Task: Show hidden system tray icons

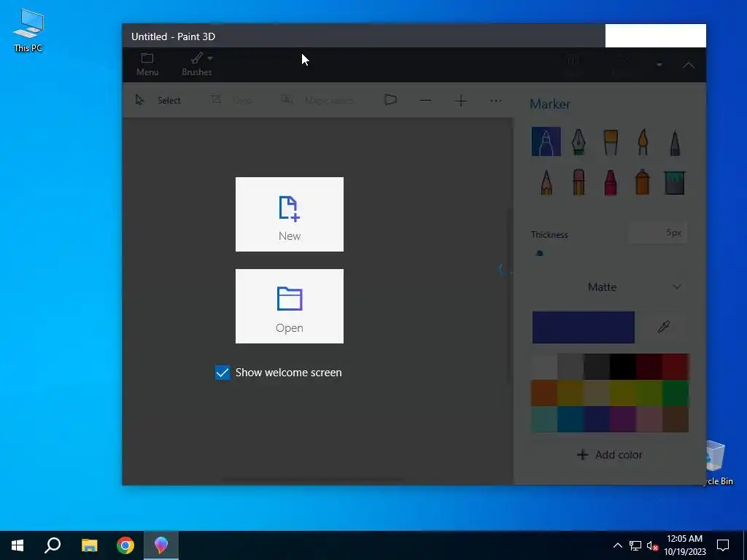Action: coord(617,545)
